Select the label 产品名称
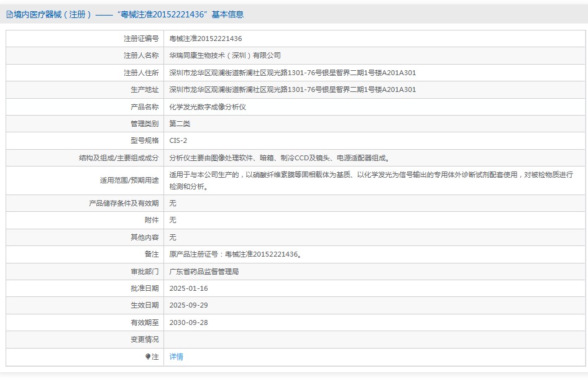Viewport: 588px width, 384px height. 145,107
